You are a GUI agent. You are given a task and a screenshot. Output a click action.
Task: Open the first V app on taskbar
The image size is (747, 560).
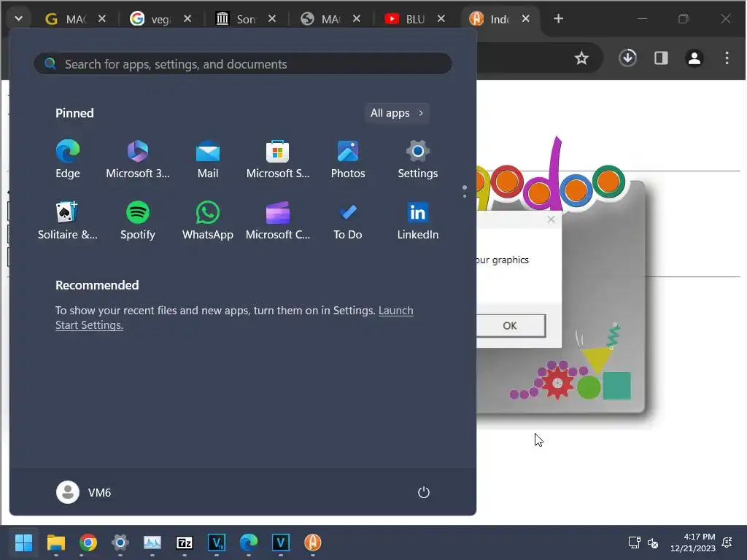(217, 542)
